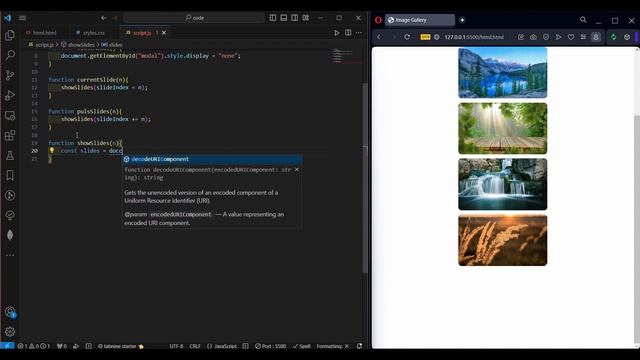Click the Port : 5500 Live Server status item
This screenshot has height=360, width=640.
(x=271, y=346)
